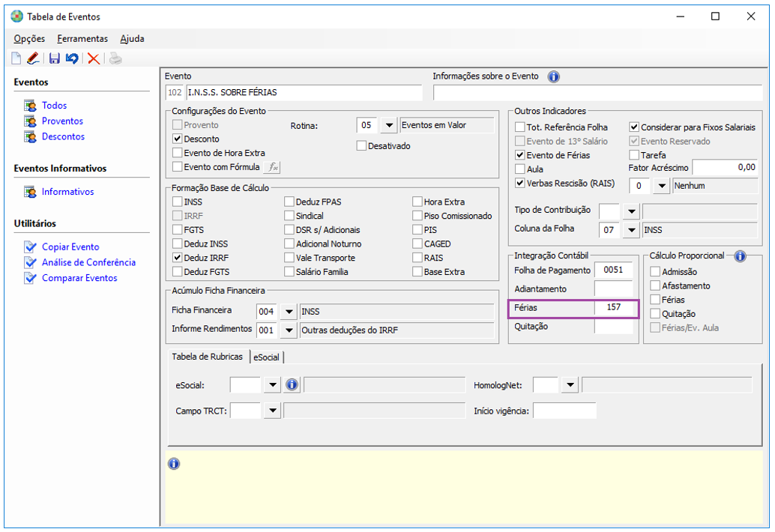The height and width of the screenshot is (532, 775).
Task: Switch to Tabela de Rubricas tab
Action: point(207,357)
